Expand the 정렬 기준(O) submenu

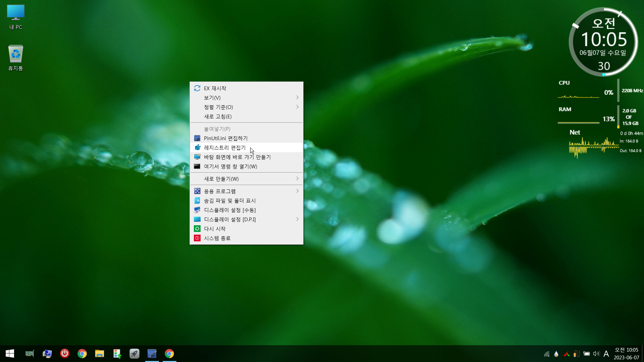click(x=247, y=107)
